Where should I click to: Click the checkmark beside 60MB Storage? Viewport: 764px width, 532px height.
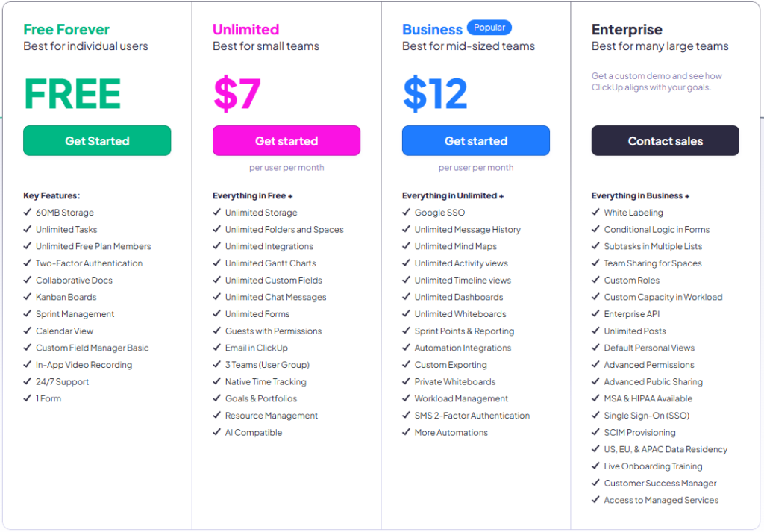27,212
